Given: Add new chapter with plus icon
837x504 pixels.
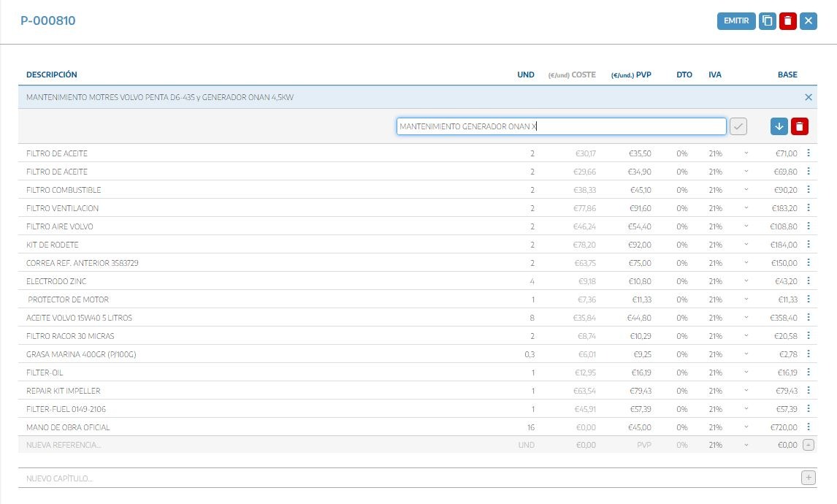Looking at the screenshot, I should coord(808,478).
